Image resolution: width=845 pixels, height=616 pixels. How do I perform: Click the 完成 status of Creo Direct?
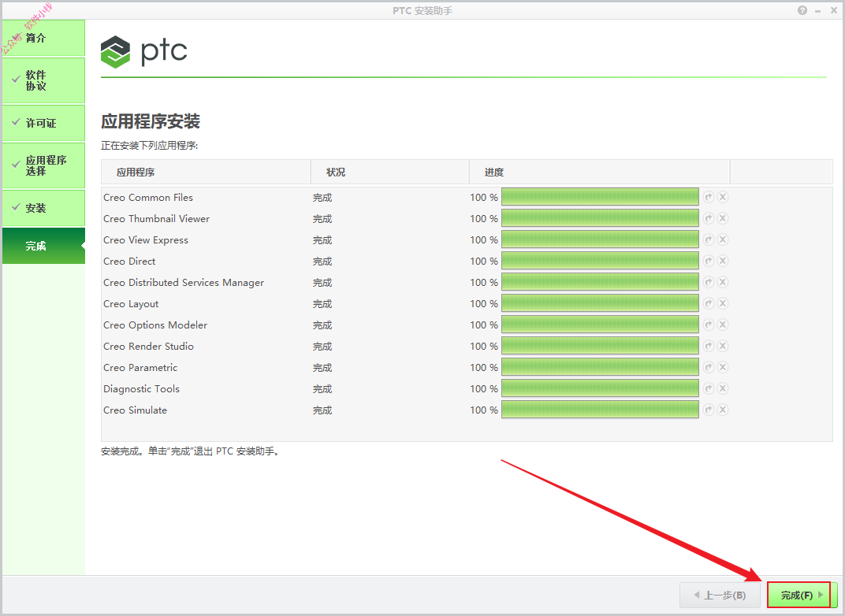pyautogui.click(x=322, y=262)
